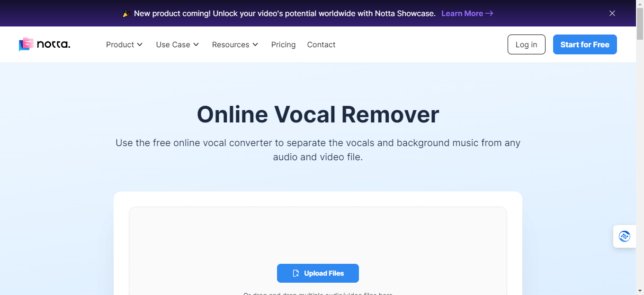Image resolution: width=644 pixels, height=295 pixels.
Task: Click the Log in button
Action: click(x=526, y=44)
